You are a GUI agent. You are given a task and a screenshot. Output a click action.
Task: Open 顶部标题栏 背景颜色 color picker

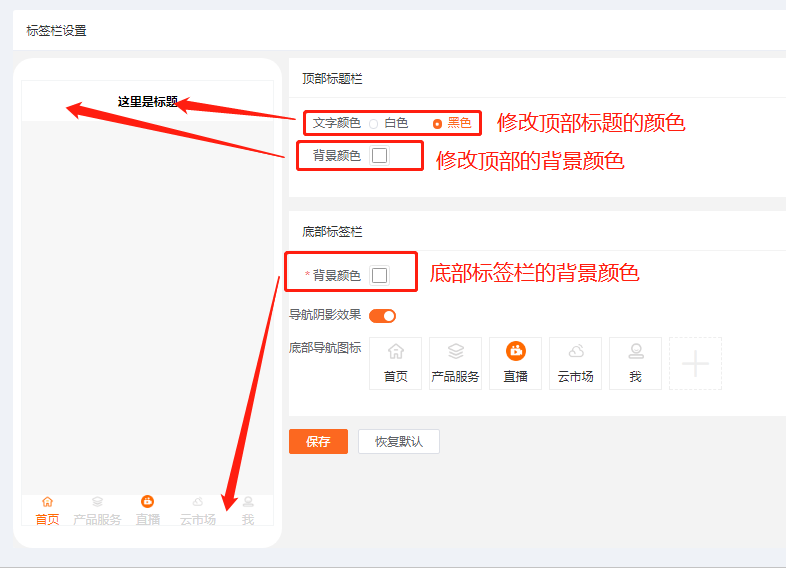[x=379, y=155]
